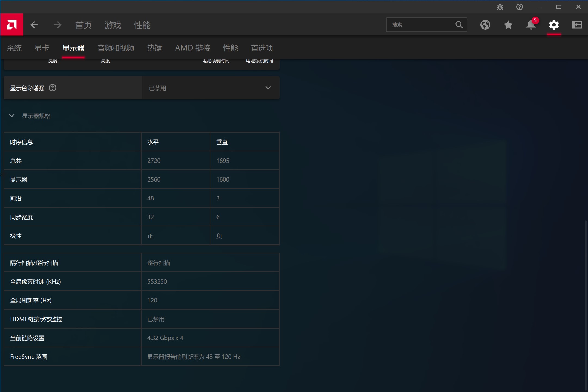588x392 pixels.
Task: Open the 首选项 tab
Action: 262,48
